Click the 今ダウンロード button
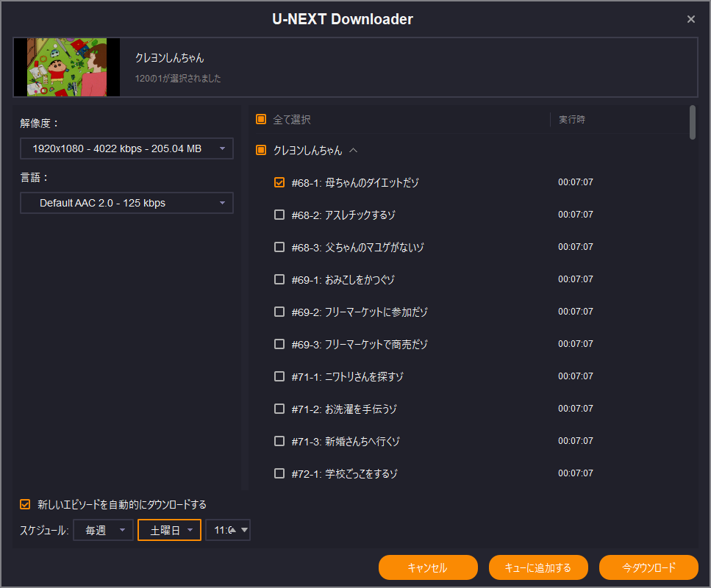 point(649,567)
